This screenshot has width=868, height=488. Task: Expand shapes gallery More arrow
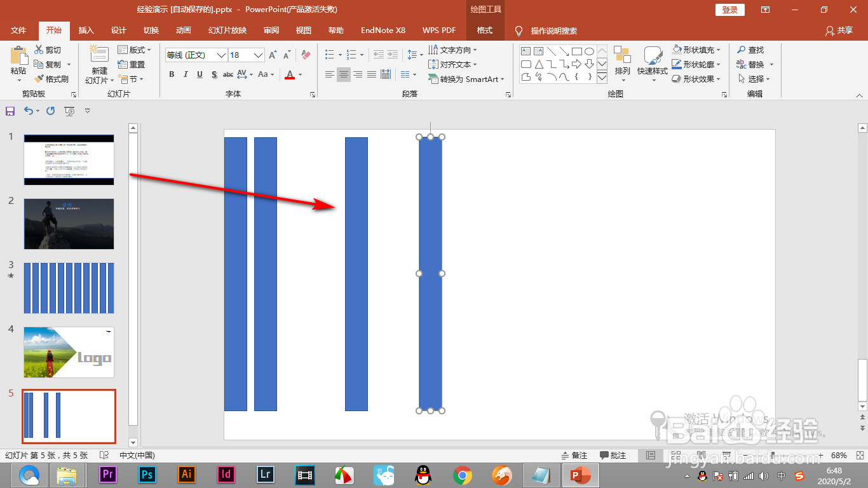pos(602,77)
